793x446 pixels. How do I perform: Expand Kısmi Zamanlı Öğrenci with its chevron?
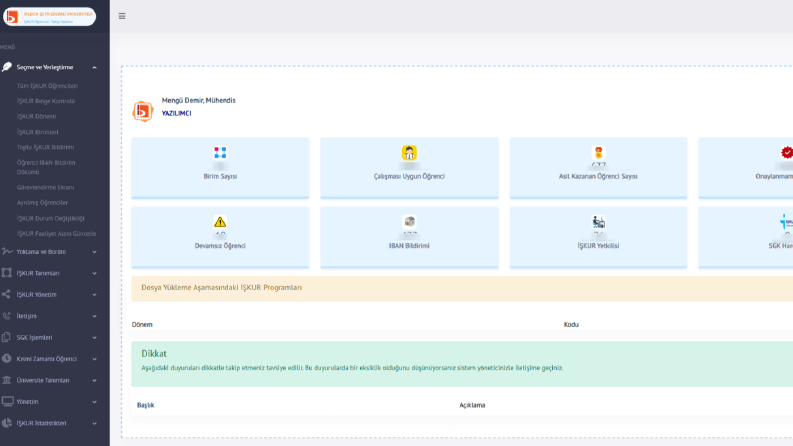[x=95, y=359]
